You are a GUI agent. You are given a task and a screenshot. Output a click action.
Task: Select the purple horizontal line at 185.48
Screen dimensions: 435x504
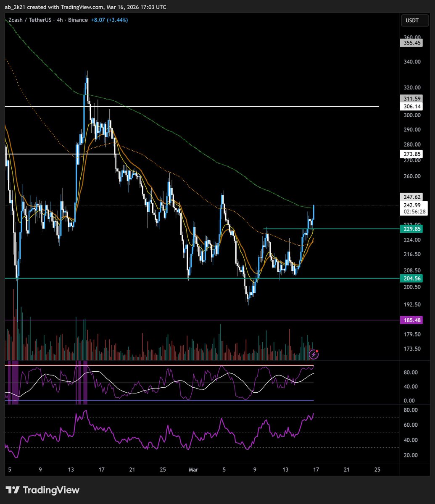coord(202,320)
